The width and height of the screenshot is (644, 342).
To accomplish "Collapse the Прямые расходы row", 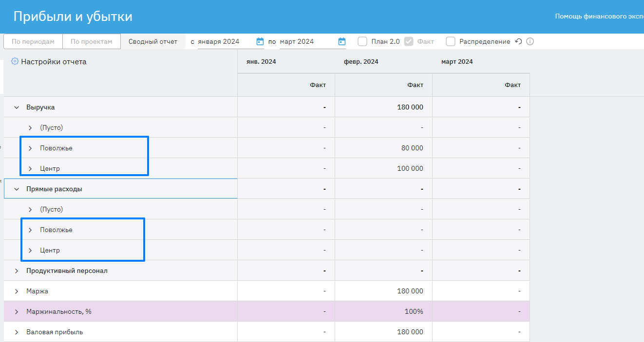I will (17, 189).
